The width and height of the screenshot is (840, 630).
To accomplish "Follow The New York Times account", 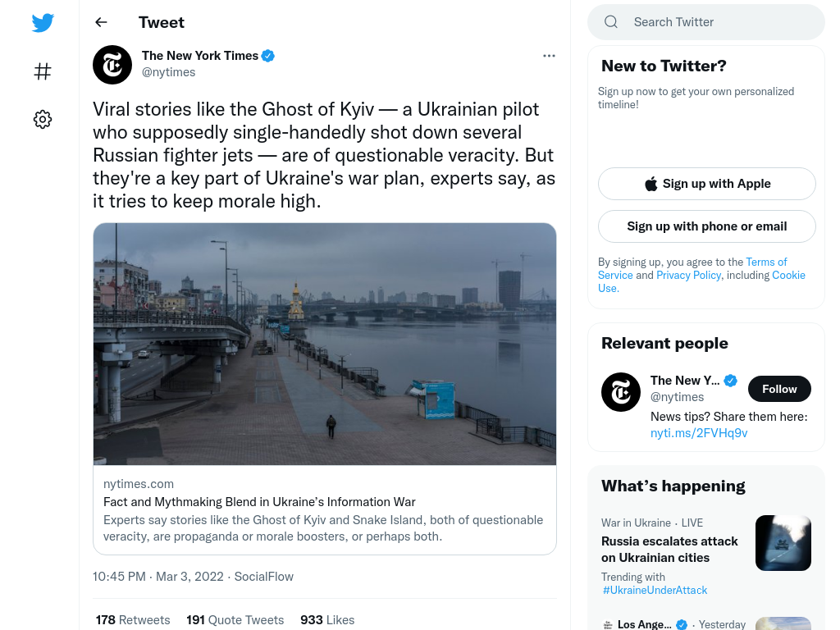I will click(x=779, y=389).
